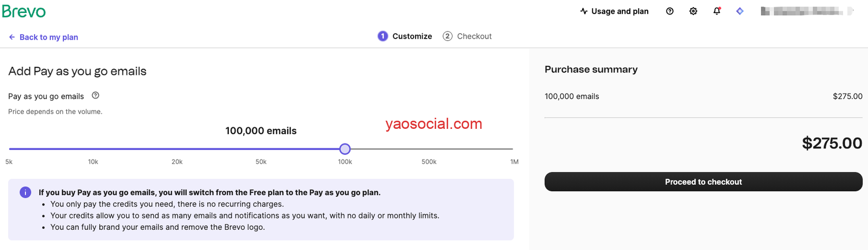The image size is (868, 250).
Task: Click the back arrow icon beside Back to my plan
Action: coord(12,37)
